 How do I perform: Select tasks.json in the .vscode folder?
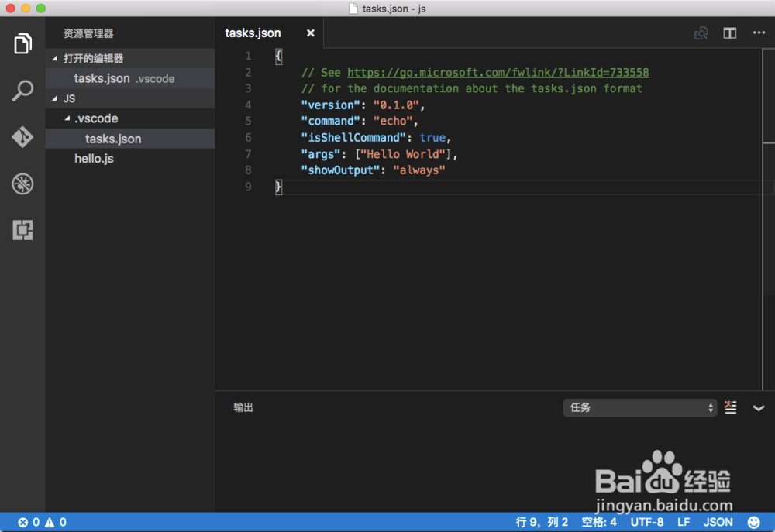point(130,139)
